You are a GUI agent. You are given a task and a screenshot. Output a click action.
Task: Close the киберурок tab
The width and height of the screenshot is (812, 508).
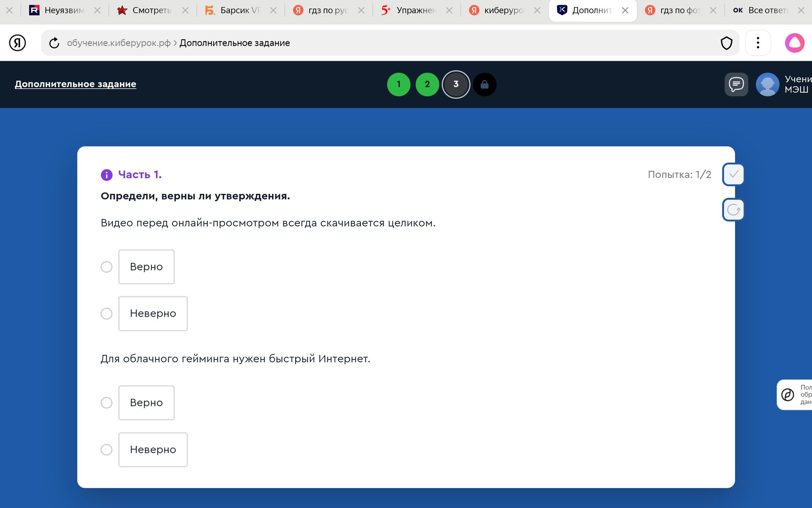point(537,10)
